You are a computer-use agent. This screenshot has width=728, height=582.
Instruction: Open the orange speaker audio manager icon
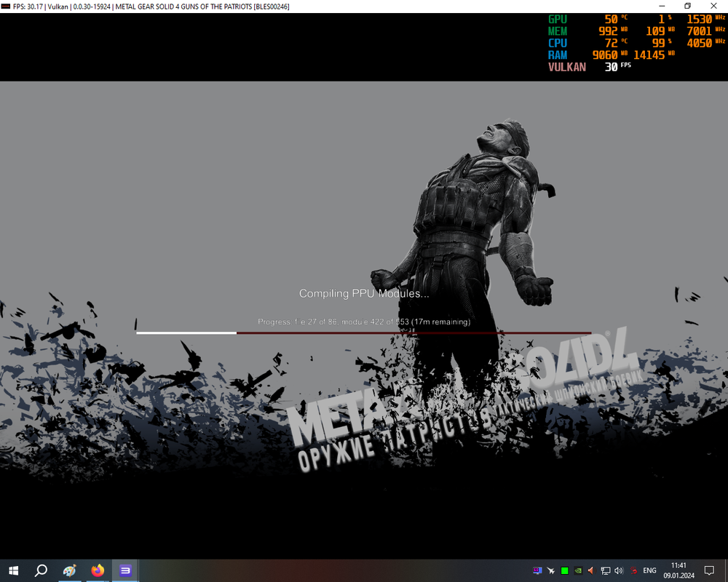click(591, 570)
